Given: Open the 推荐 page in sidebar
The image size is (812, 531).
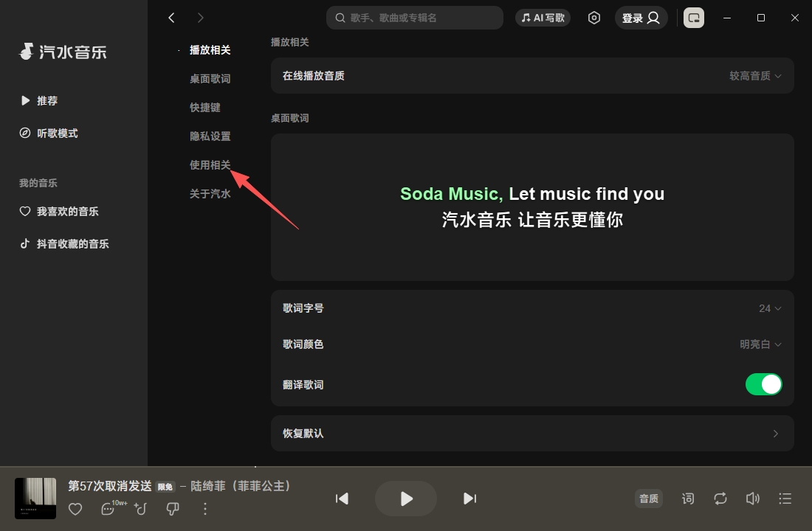Looking at the screenshot, I should [39, 101].
